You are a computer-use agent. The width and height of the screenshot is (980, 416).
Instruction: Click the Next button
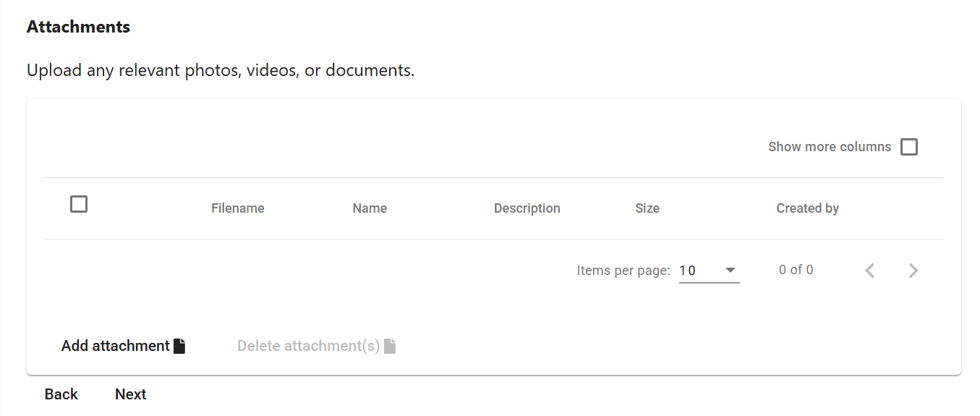(x=131, y=394)
